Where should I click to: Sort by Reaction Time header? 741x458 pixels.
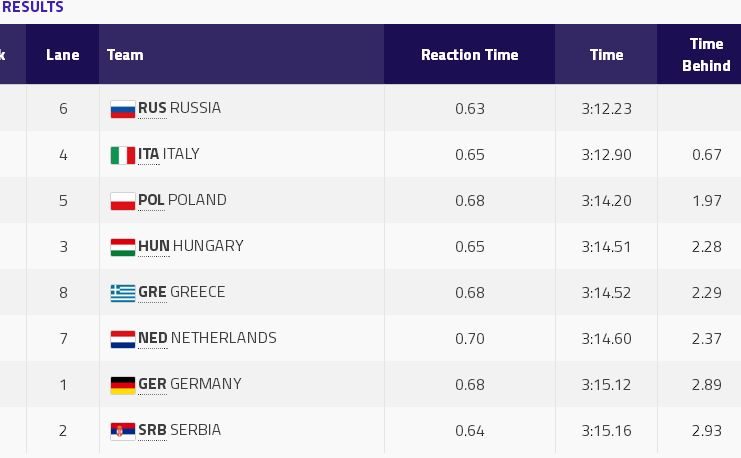(469, 55)
